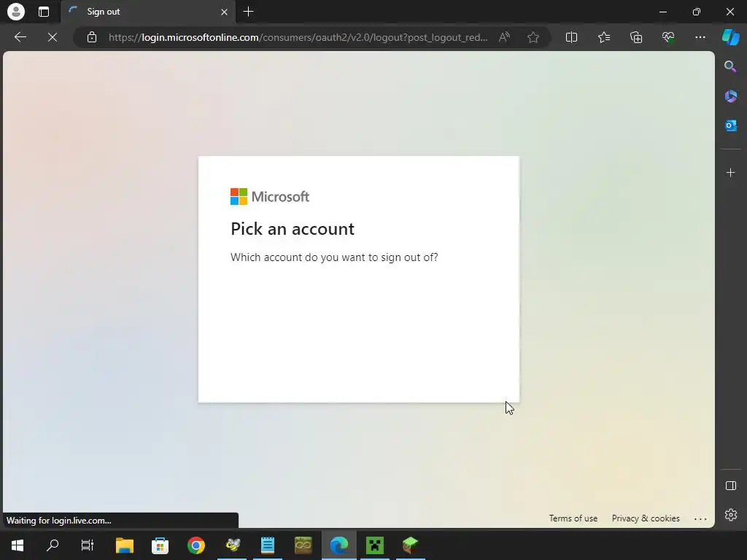747x560 pixels.
Task: Open the blue notepad app on taskbar
Action: click(268, 545)
